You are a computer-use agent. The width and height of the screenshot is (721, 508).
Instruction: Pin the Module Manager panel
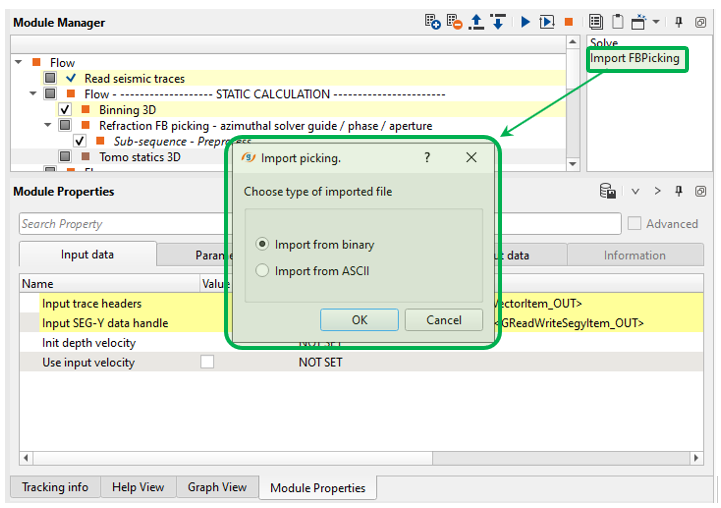tap(680, 22)
